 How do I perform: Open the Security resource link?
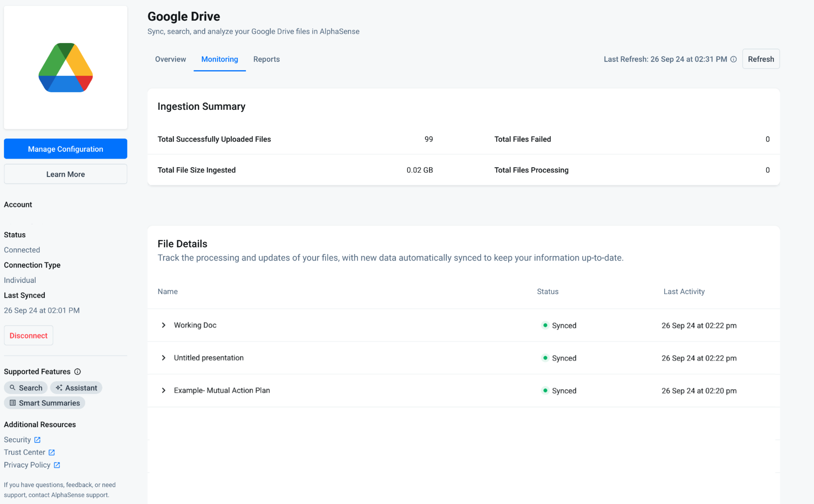[17, 440]
